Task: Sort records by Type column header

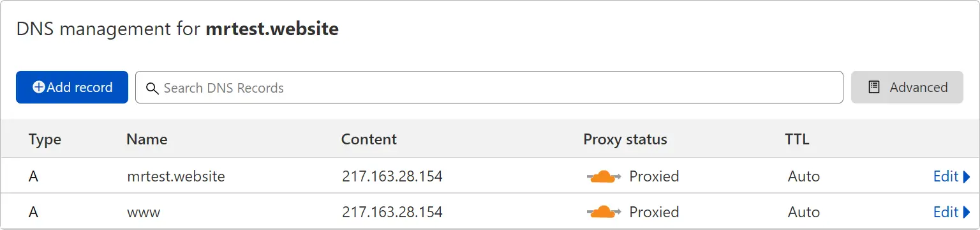Action: [x=45, y=140]
